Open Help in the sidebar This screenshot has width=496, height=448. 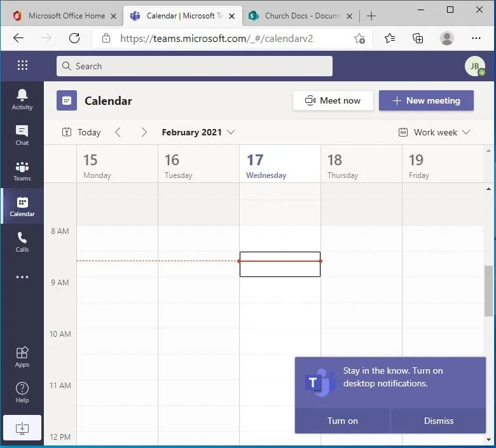(x=22, y=392)
